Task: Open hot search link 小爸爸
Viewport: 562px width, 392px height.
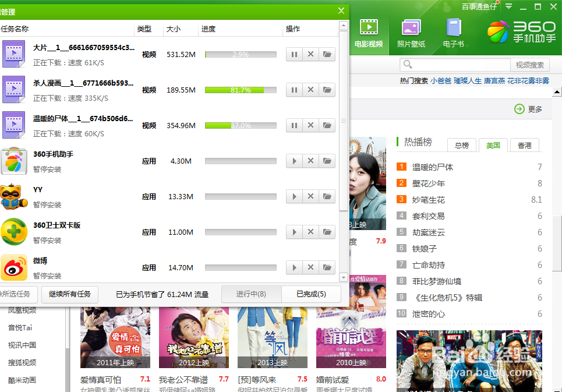Action: (x=441, y=81)
